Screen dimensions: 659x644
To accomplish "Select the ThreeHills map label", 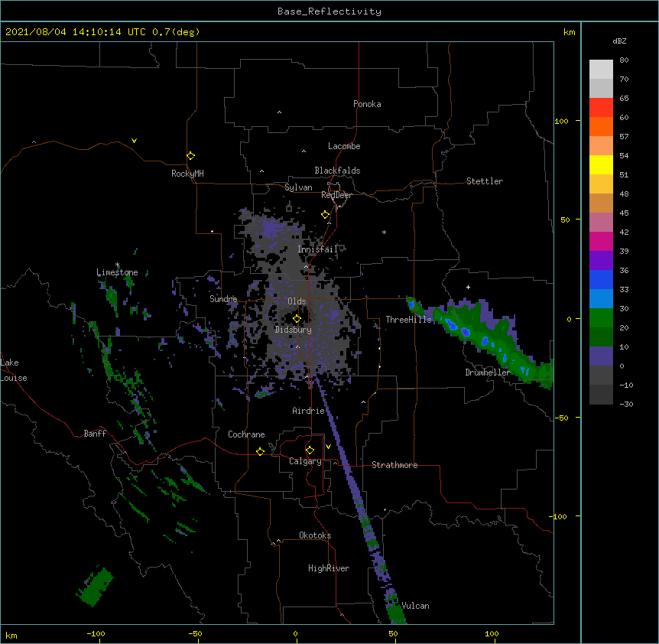I will [409, 320].
